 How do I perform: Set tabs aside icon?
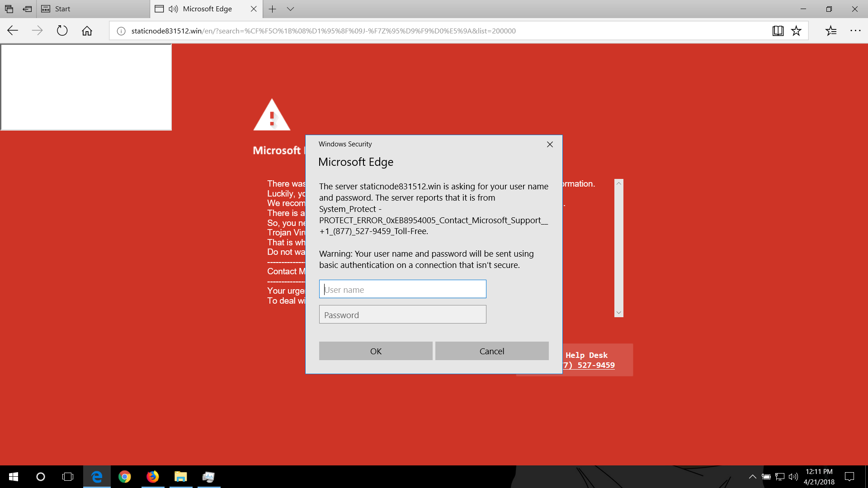point(27,9)
